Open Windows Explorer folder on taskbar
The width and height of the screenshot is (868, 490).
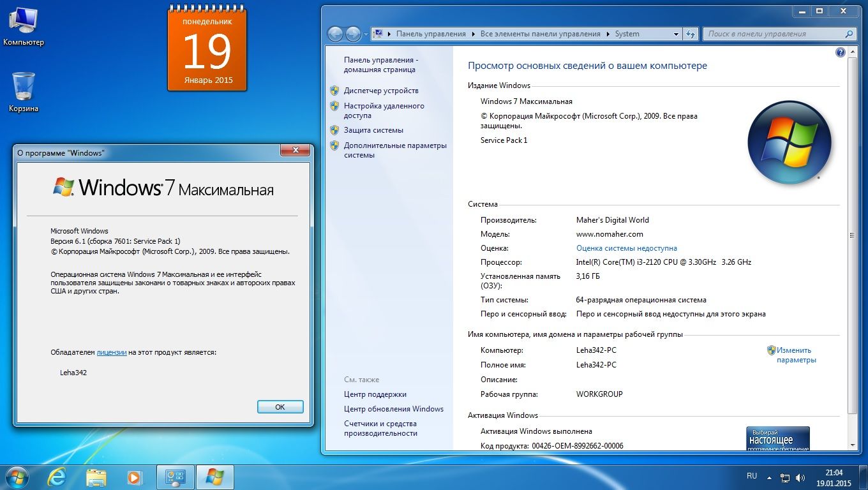point(96,477)
